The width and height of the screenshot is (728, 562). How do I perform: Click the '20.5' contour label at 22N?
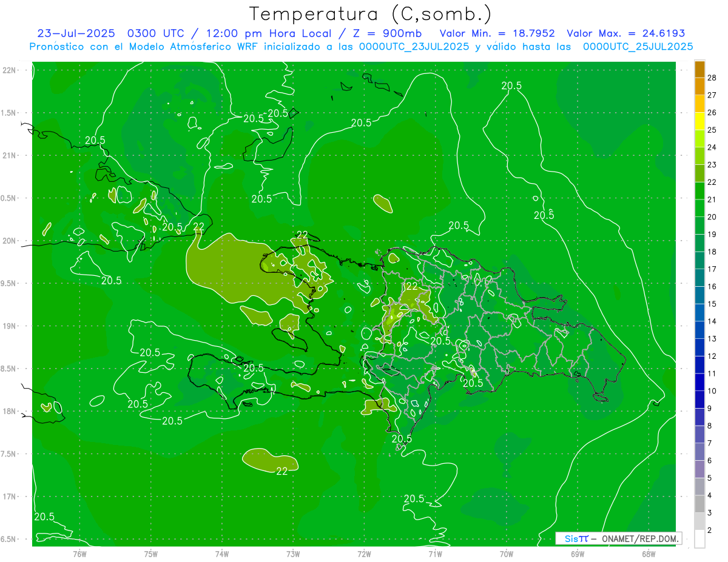coord(511,85)
